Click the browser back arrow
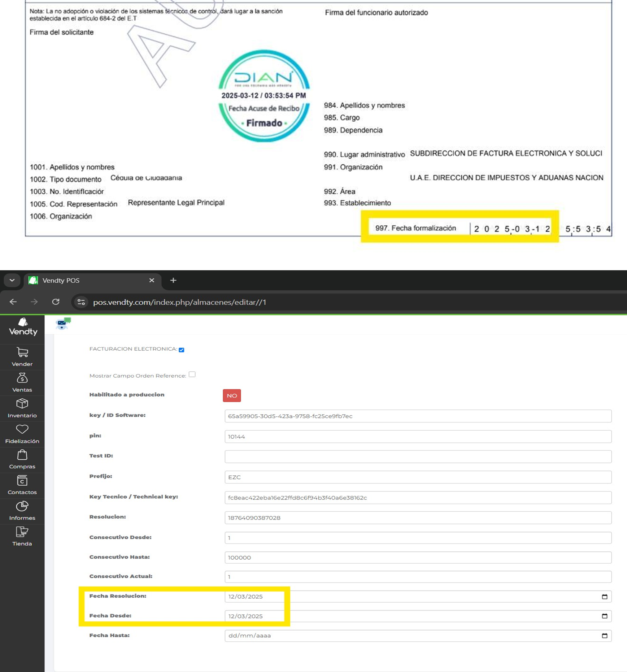This screenshot has height=672, width=627. 13,302
